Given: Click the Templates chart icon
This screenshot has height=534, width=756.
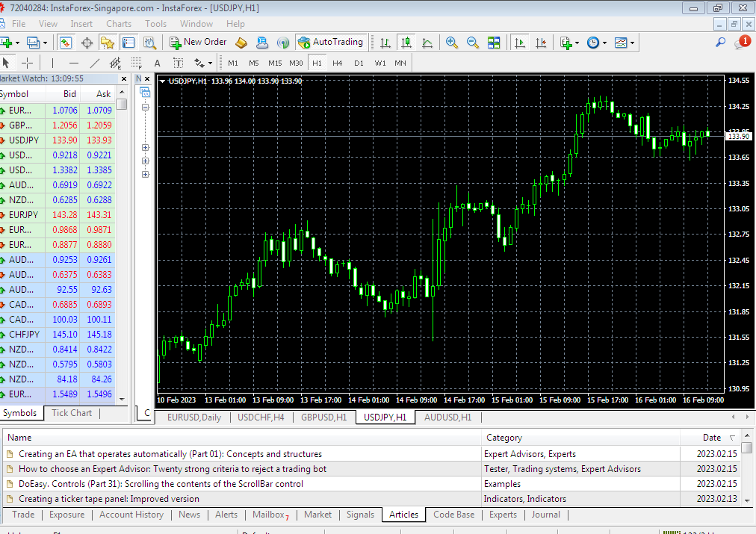Looking at the screenshot, I should click(x=621, y=43).
